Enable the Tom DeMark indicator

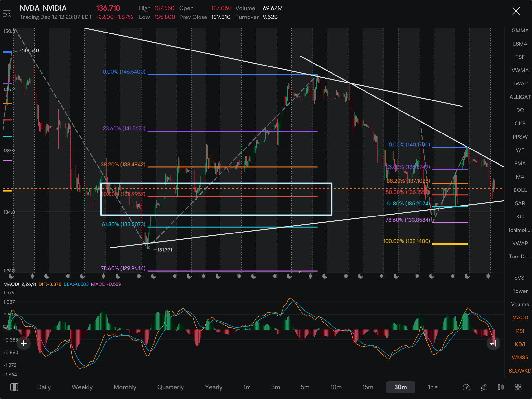520,257
